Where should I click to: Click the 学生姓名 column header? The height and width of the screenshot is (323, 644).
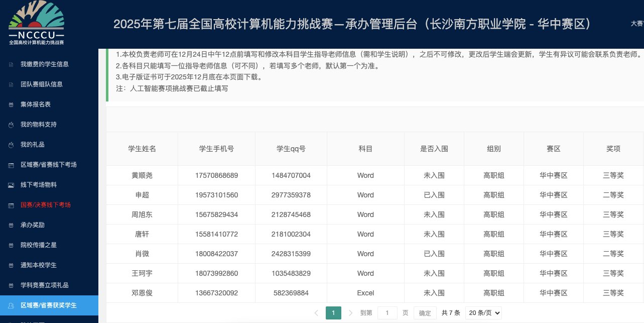(x=142, y=149)
